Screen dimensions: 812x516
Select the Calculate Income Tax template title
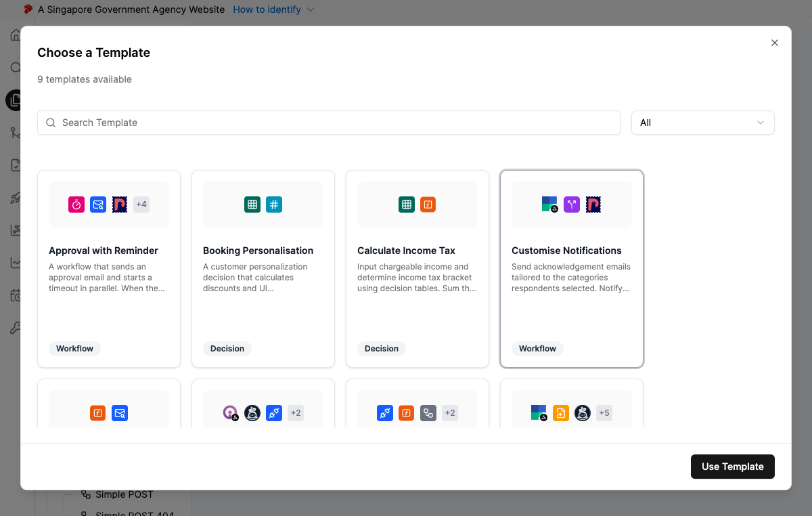407,251
